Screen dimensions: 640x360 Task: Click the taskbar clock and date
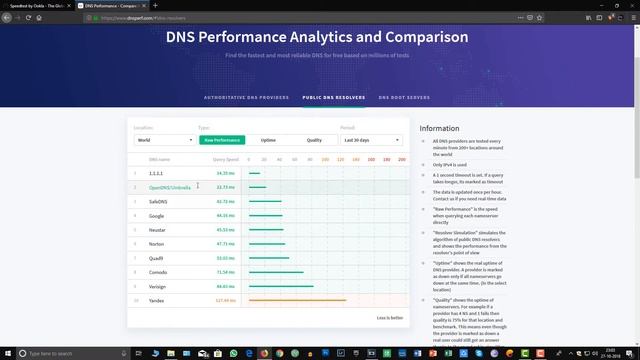tap(610, 353)
